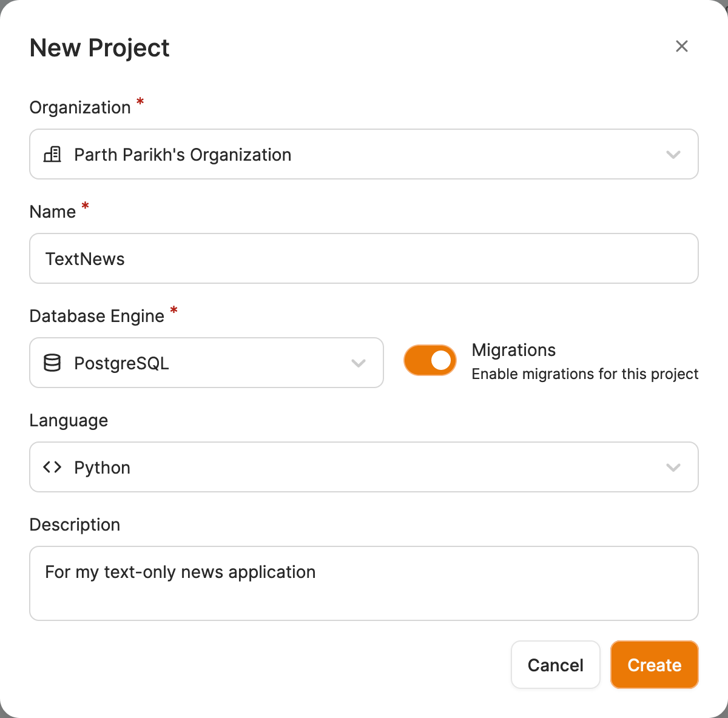
Task: Click "Enable migrations for this project" text
Action: coord(585,374)
